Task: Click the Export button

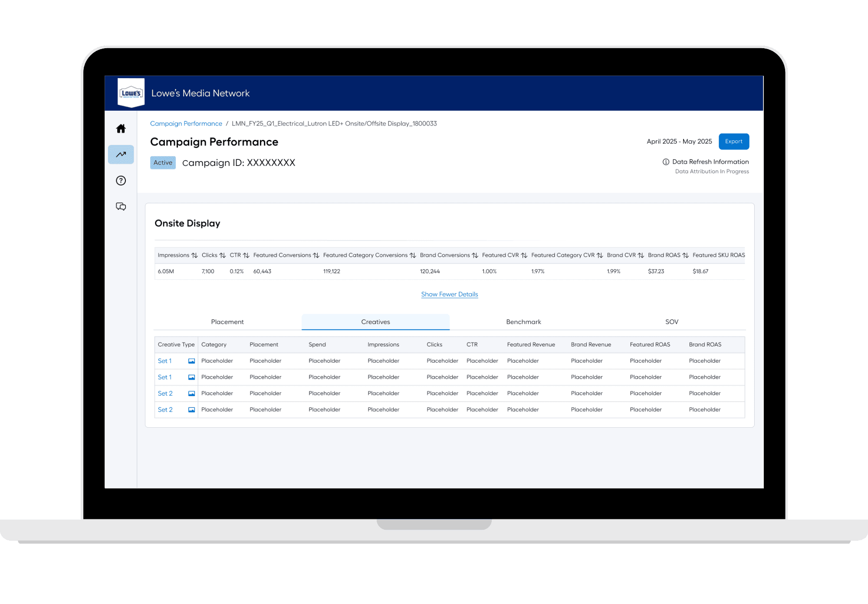Action: (x=733, y=142)
